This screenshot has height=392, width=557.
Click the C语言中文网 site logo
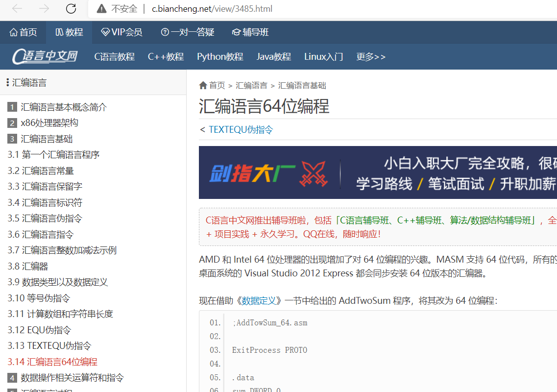click(45, 56)
